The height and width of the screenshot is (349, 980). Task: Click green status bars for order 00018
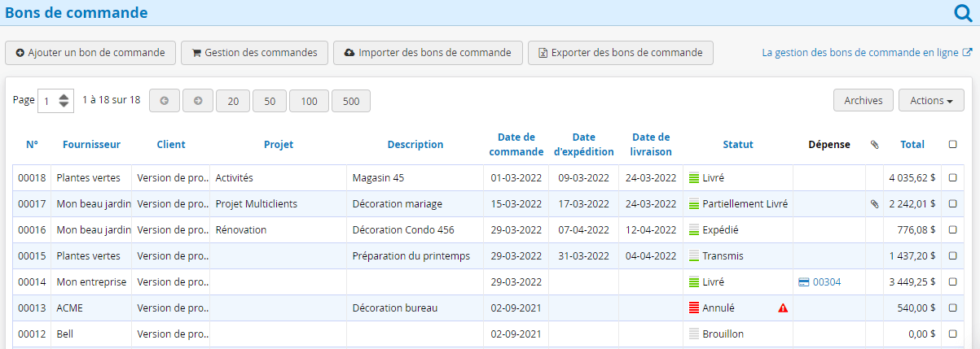click(694, 178)
